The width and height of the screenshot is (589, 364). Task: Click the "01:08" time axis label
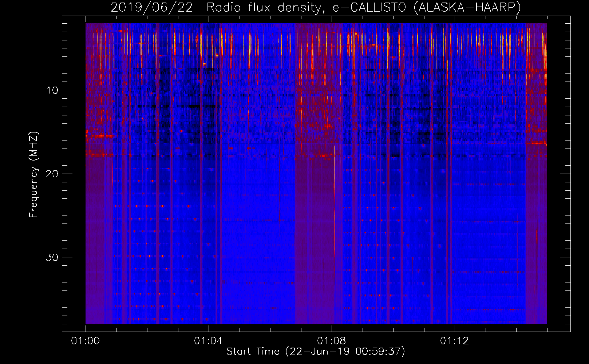click(x=332, y=341)
